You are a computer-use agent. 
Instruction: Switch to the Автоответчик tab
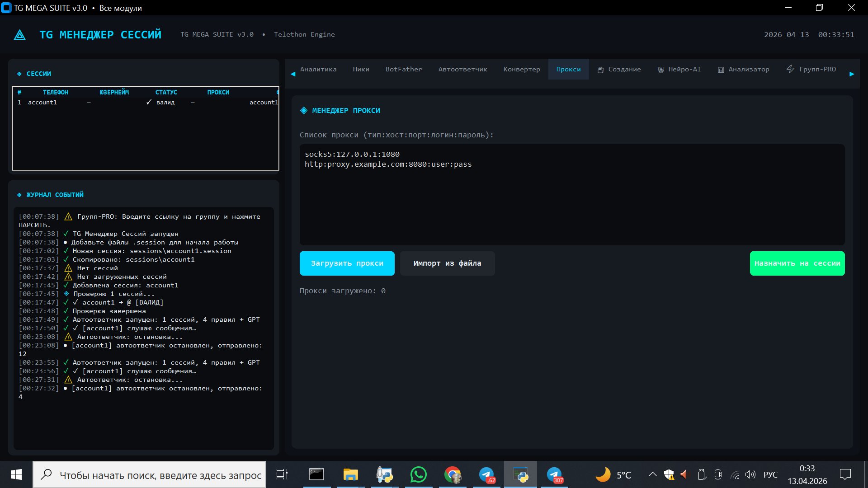point(462,69)
